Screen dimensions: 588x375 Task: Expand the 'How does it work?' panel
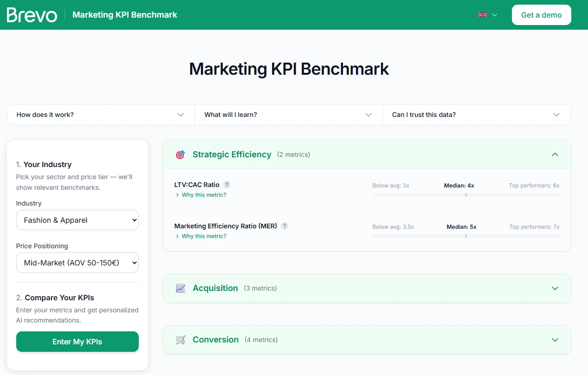pyautogui.click(x=100, y=114)
